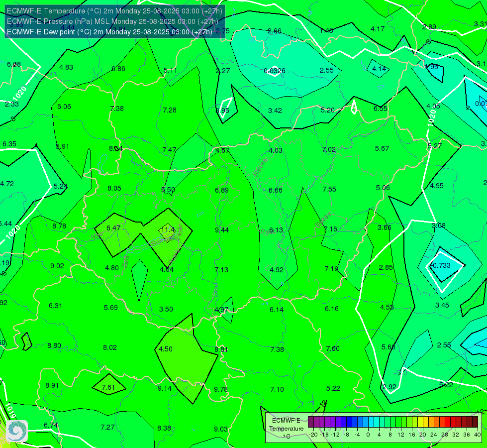Screen dimensions: 487x448
Task: Click the 6.89 value on the map
Action: pos(222,190)
